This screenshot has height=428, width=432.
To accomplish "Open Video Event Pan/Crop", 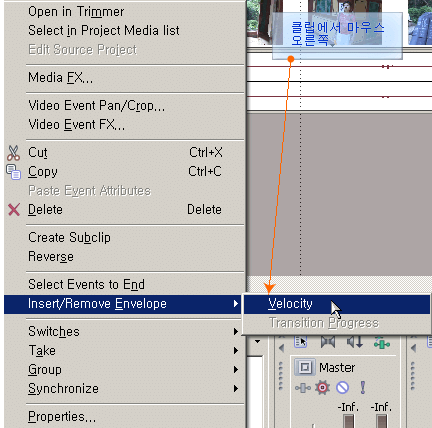I will point(96,106).
